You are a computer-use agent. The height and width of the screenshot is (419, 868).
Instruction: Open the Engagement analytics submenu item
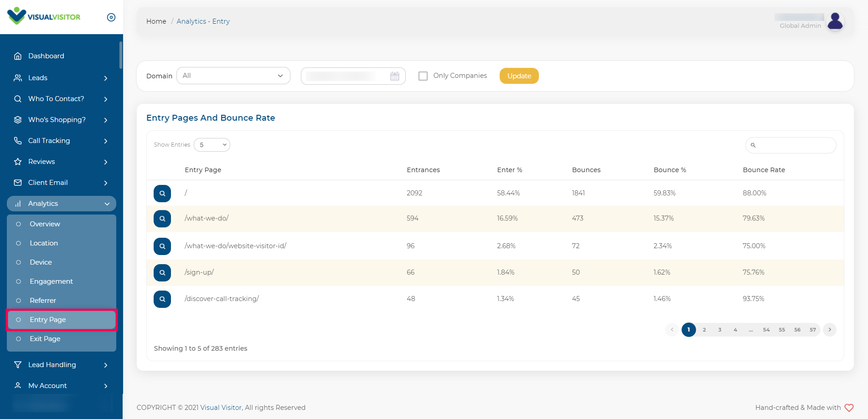pos(62,281)
